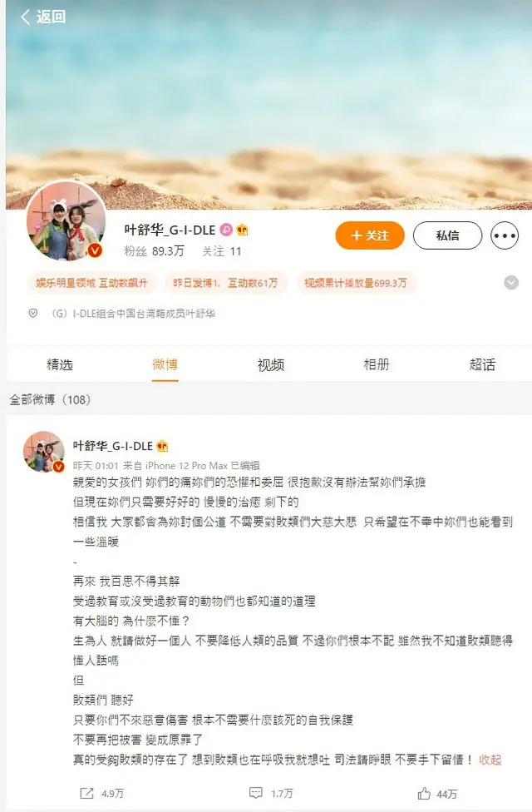
Task: Select the 相册 tab
Action: click(x=377, y=364)
